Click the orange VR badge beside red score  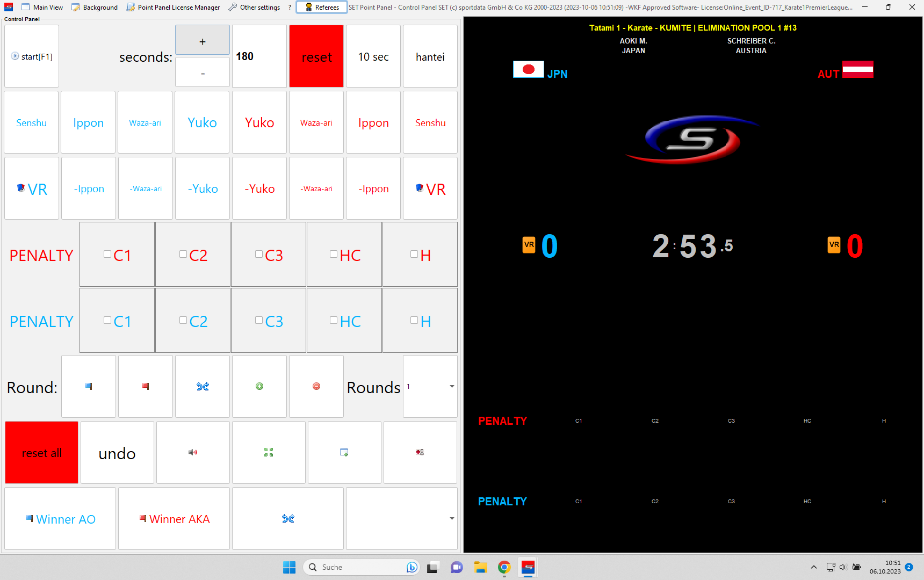pyautogui.click(x=834, y=245)
